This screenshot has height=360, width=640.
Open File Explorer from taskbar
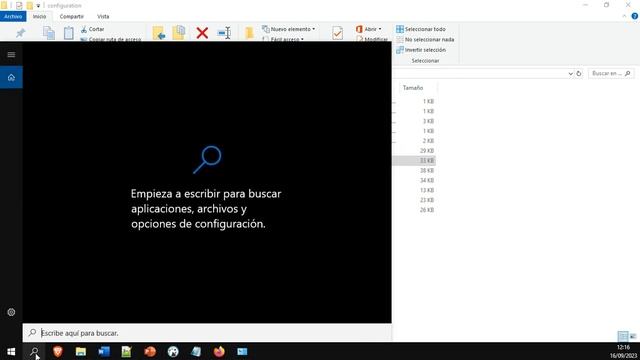(x=80, y=351)
